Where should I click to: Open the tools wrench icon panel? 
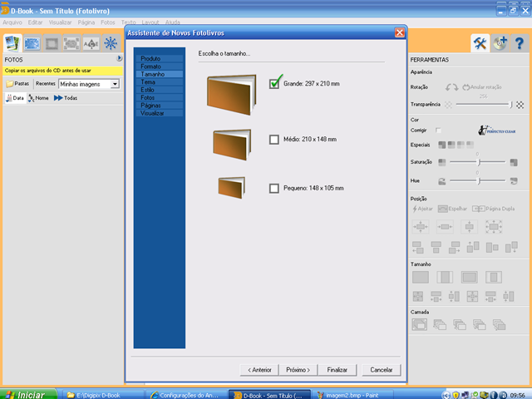(480, 43)
